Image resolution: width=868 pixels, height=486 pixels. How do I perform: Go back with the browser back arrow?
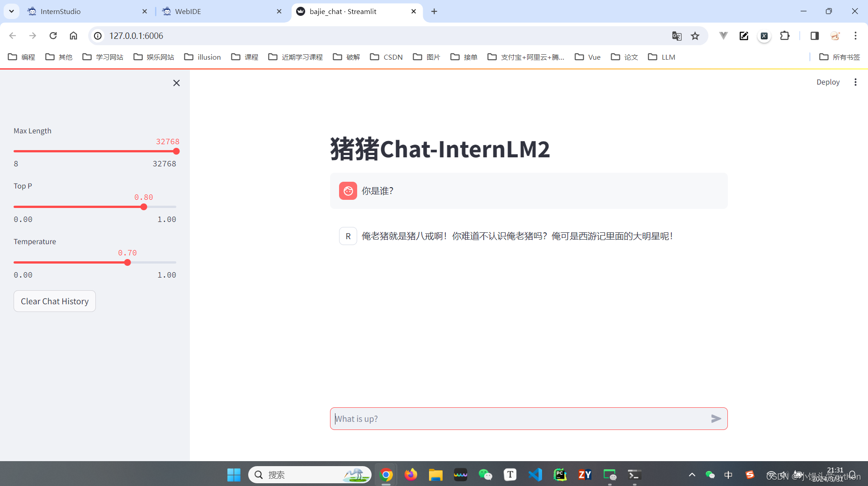pos(13,36)
